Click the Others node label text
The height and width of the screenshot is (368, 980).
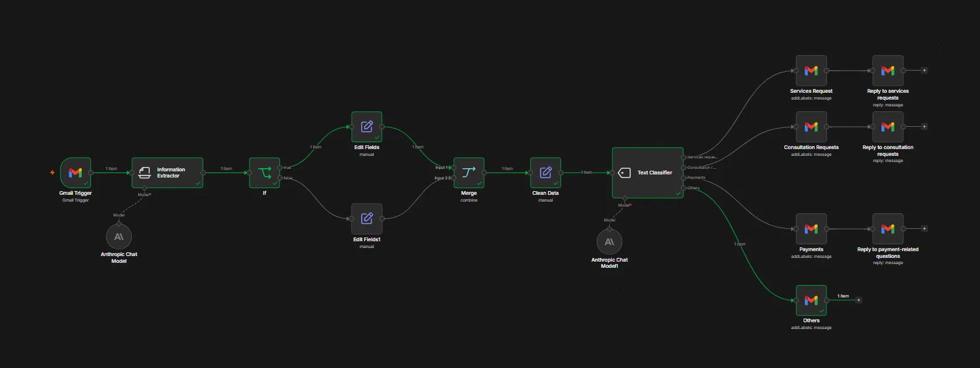(811, 320)
